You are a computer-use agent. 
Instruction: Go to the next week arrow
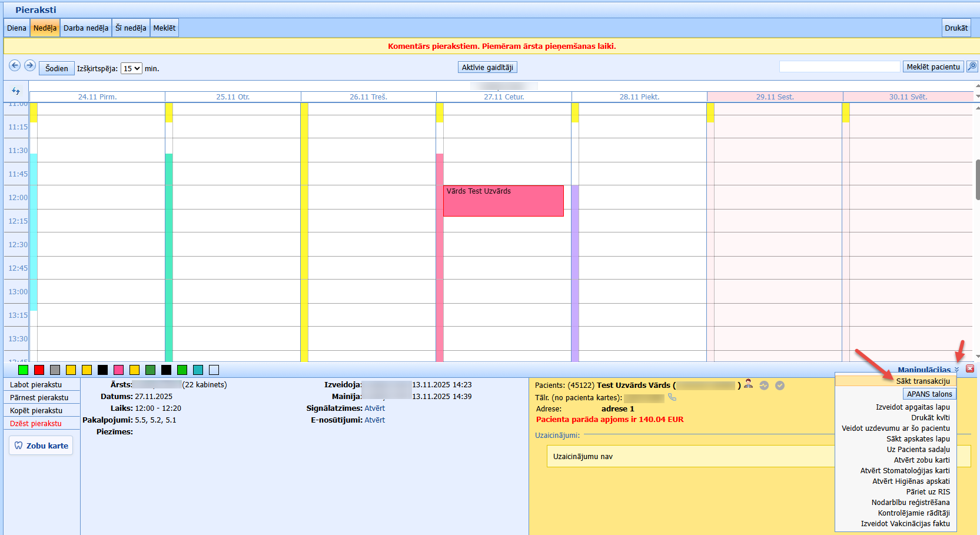(30, 65)
